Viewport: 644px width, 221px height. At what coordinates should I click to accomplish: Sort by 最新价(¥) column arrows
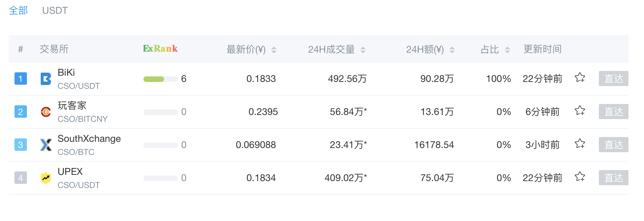click(274, 50)
